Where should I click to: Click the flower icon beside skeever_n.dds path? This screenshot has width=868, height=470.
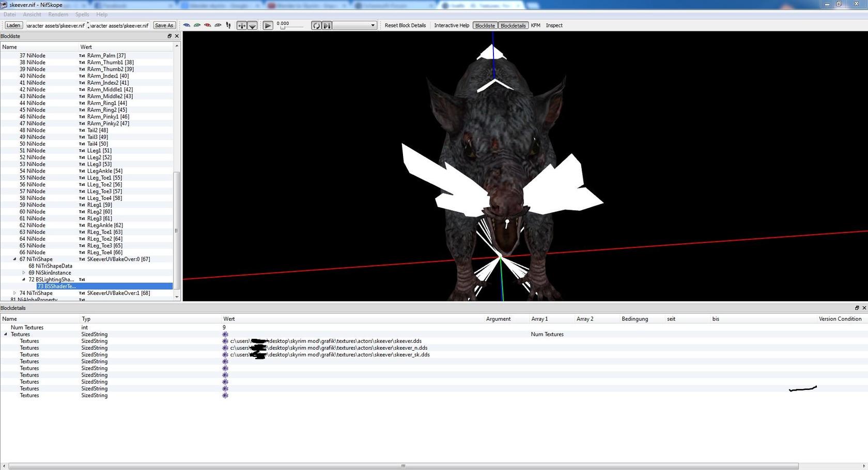tap(225, 348)
